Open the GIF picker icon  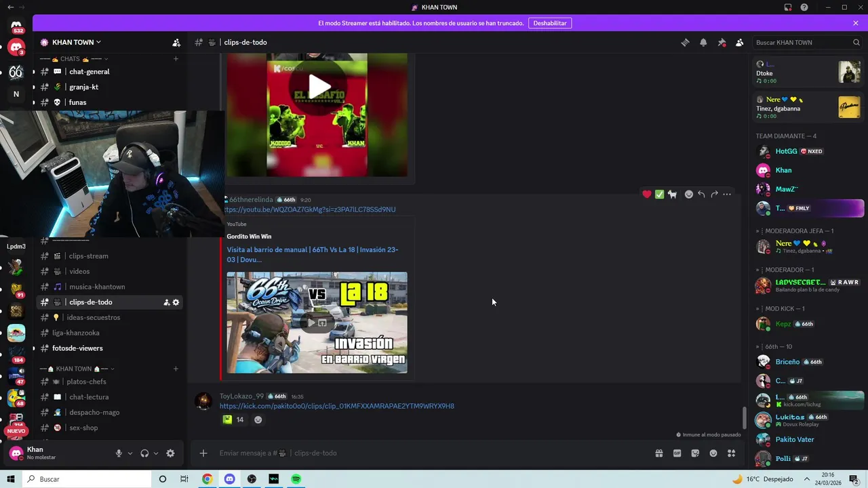click(x=677, y=453)
